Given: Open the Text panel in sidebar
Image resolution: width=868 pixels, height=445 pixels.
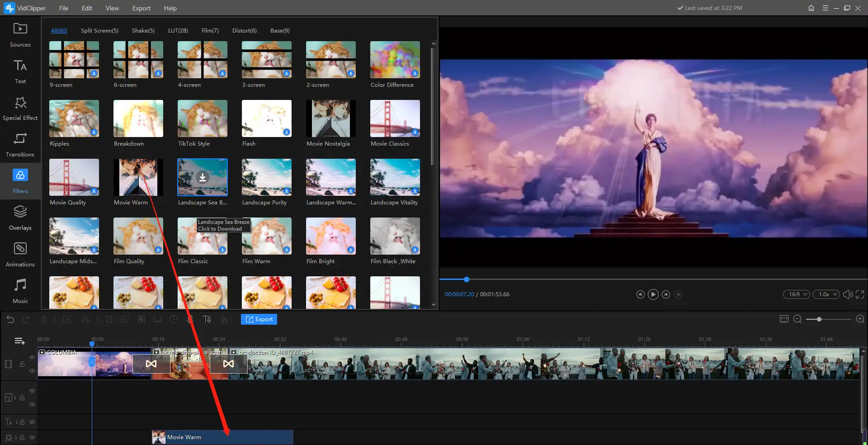Looking at the screenshot, I should (x=20, y=71).
